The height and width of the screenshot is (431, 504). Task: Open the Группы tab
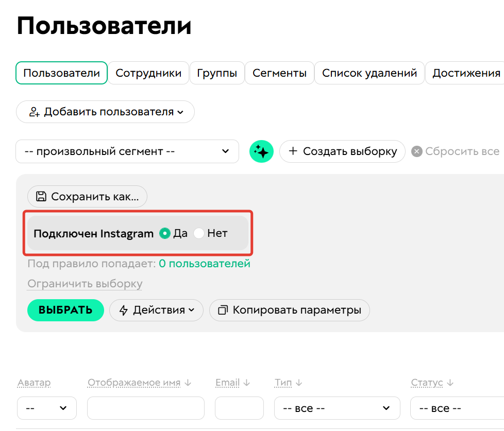(217, 73)
